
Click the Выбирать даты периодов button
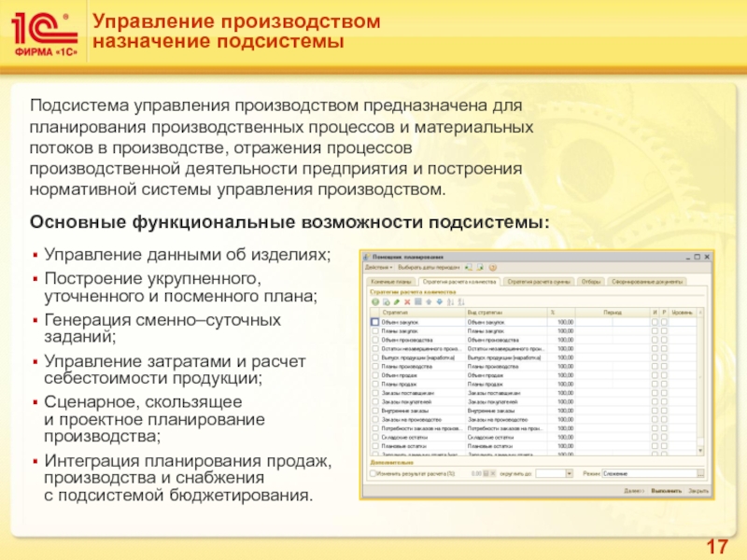tap(427, 268)
